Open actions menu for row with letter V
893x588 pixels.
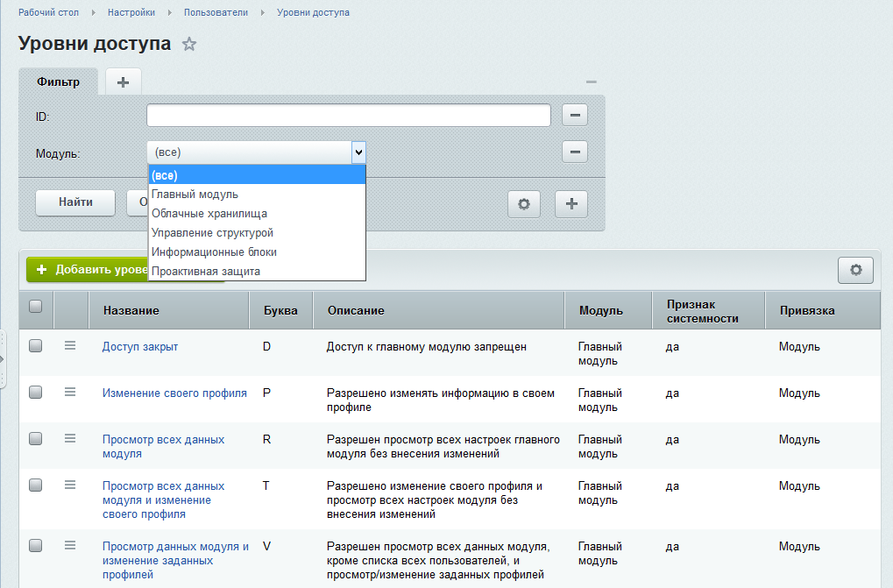pyautogui.click(x=70, y=545)
